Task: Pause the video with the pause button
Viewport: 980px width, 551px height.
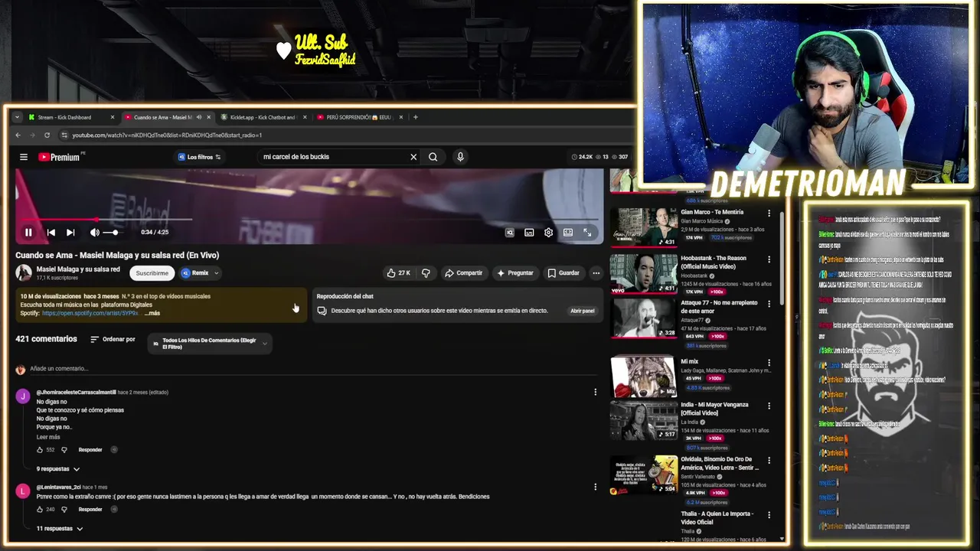Action: pos(28,233)
